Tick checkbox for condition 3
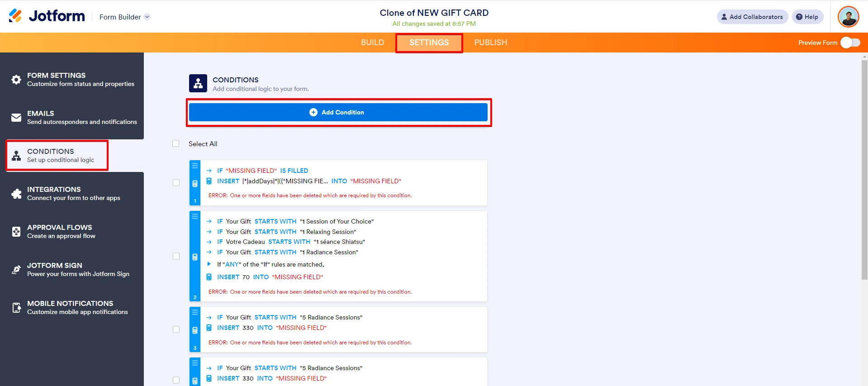Viewport: 868px width, 386px height. tap(176, 329)
